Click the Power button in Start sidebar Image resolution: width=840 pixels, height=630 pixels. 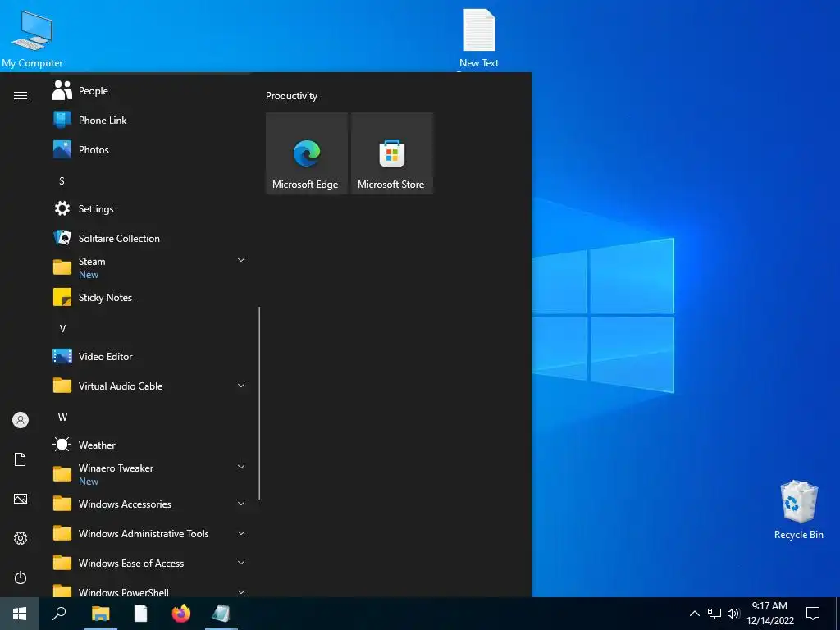tap(21, 577)
